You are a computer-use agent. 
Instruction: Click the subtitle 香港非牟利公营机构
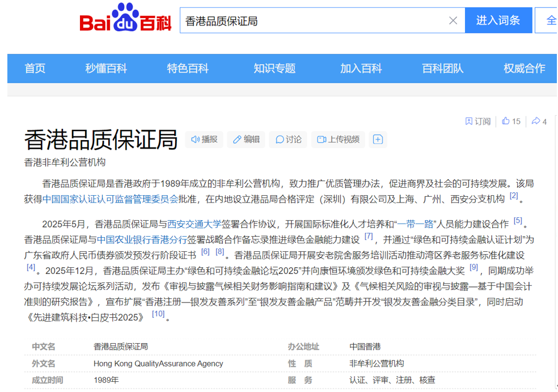pos(65,163)
